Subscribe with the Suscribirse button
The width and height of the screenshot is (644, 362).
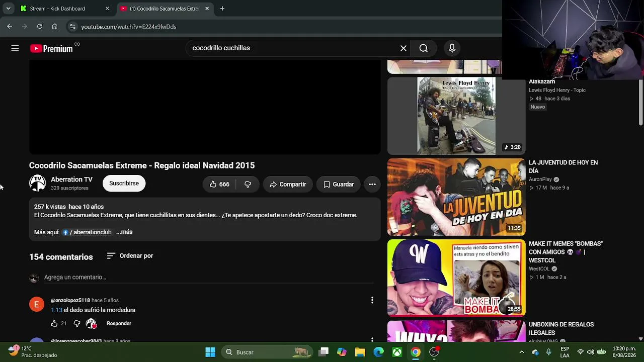coord(124,184)
